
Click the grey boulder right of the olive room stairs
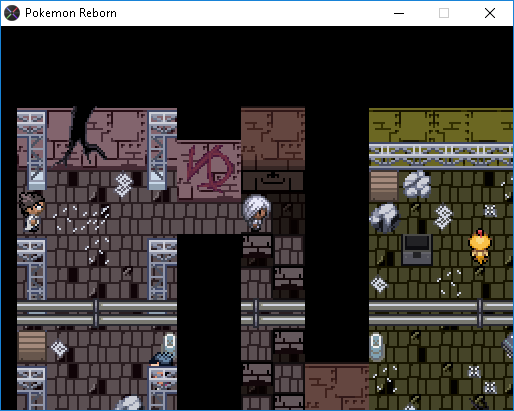416,184
